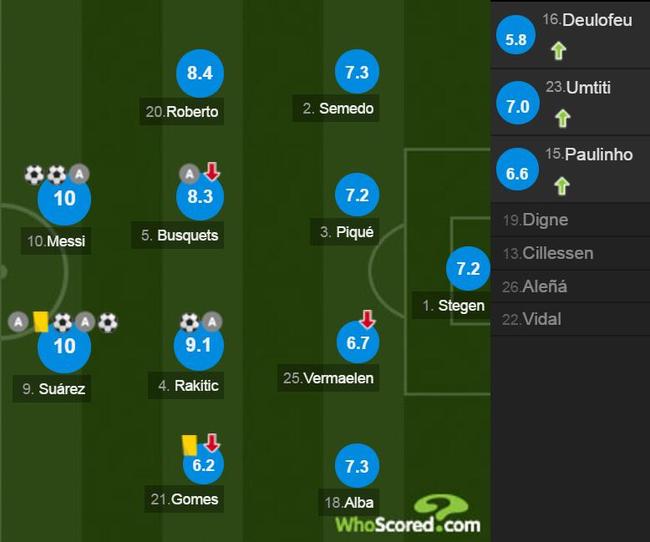
Task: Click the assist badge above Rakitic
Action: point(212,321)
